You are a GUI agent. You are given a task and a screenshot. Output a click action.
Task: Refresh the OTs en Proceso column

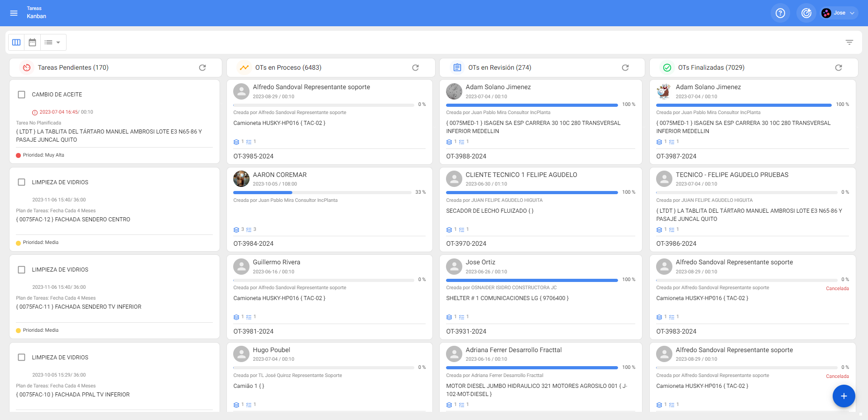coord(415,67)
